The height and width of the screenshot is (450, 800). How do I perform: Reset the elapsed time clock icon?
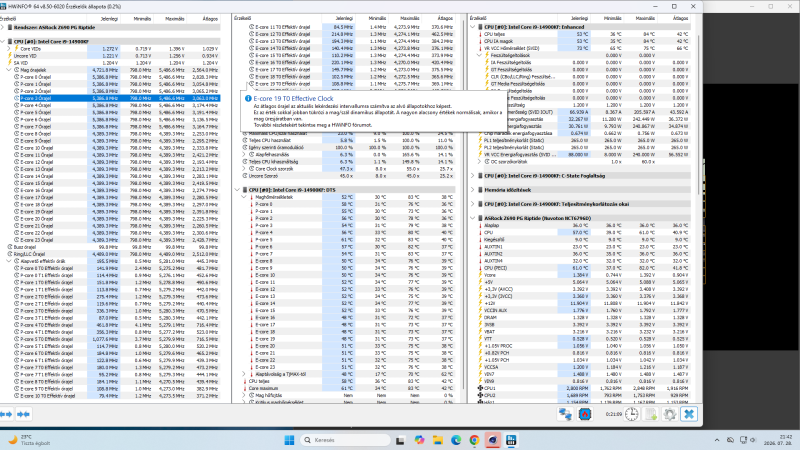pyautogui.click(x=632, y=414)
